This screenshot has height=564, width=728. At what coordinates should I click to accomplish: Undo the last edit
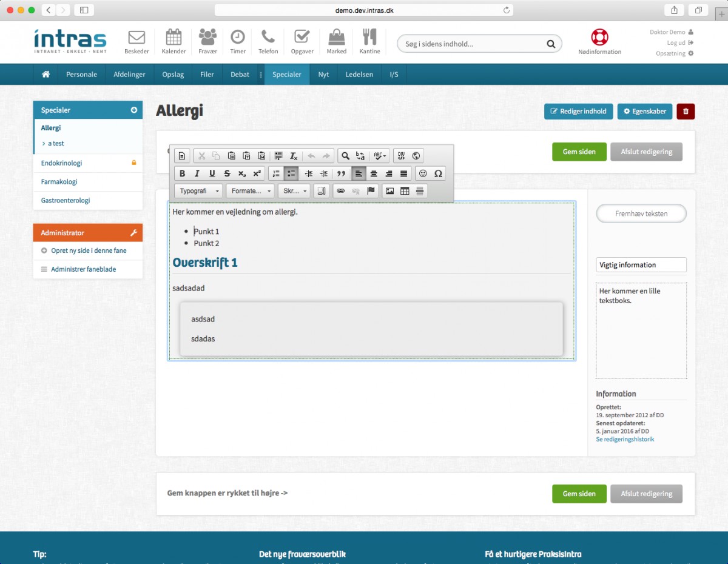[x=311, y=156]
